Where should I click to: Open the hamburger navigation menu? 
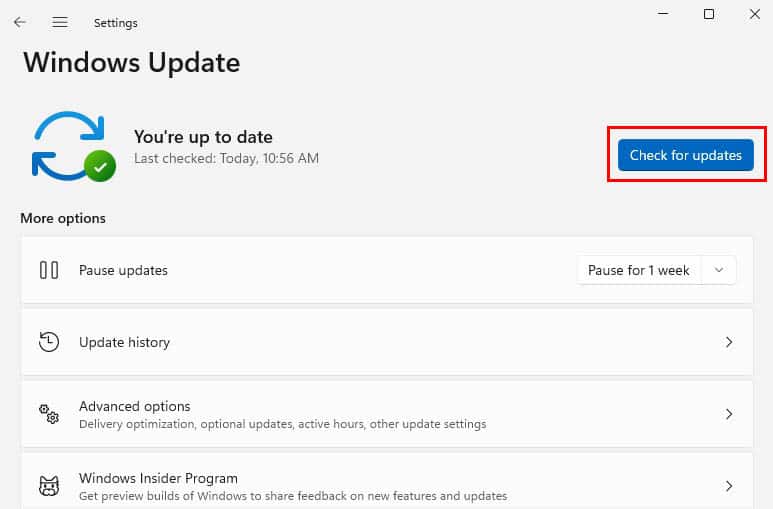tap(60, 22)
